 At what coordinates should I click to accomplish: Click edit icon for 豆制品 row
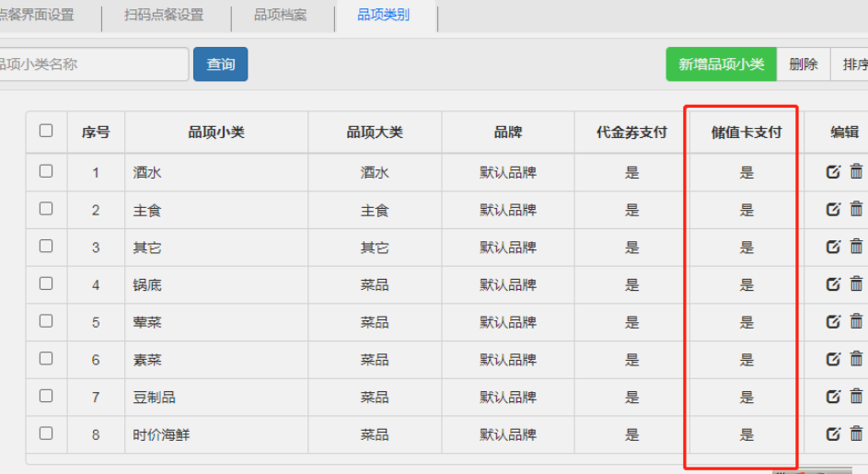[833, 397]
